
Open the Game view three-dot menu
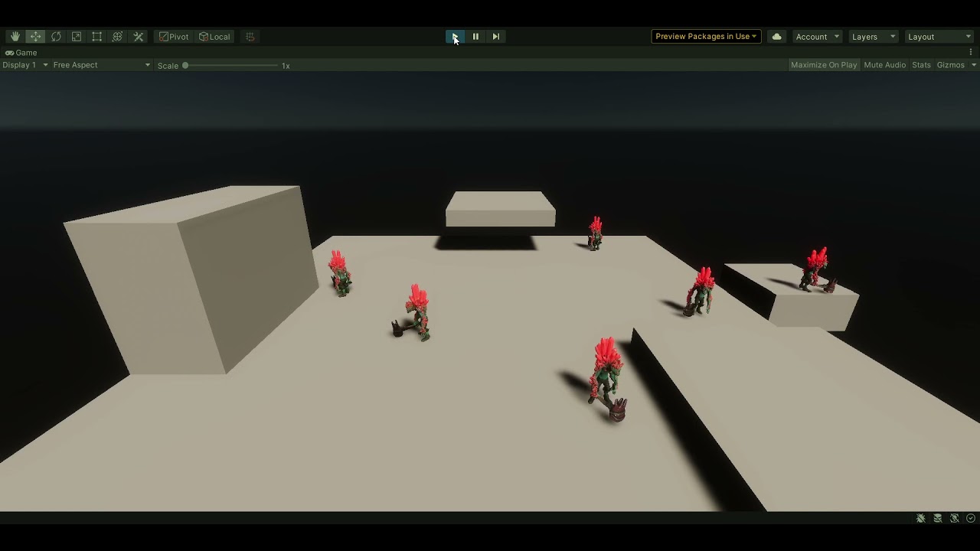(x=971, y=53)
